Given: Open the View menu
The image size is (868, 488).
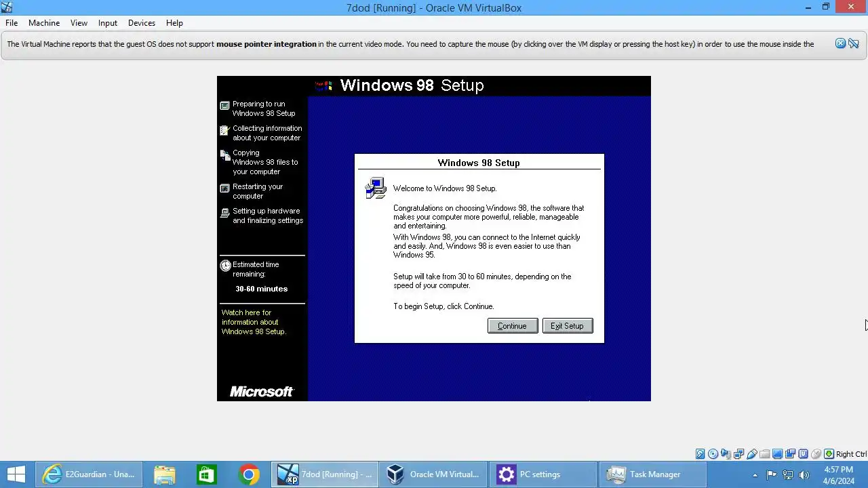Looking at the screenshot, I should pos(79,22).
